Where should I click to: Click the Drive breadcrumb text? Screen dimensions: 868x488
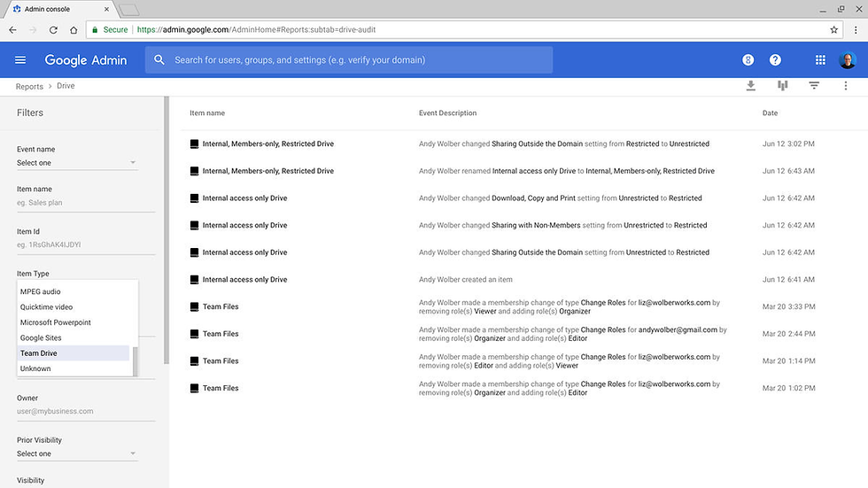[66, 86]
